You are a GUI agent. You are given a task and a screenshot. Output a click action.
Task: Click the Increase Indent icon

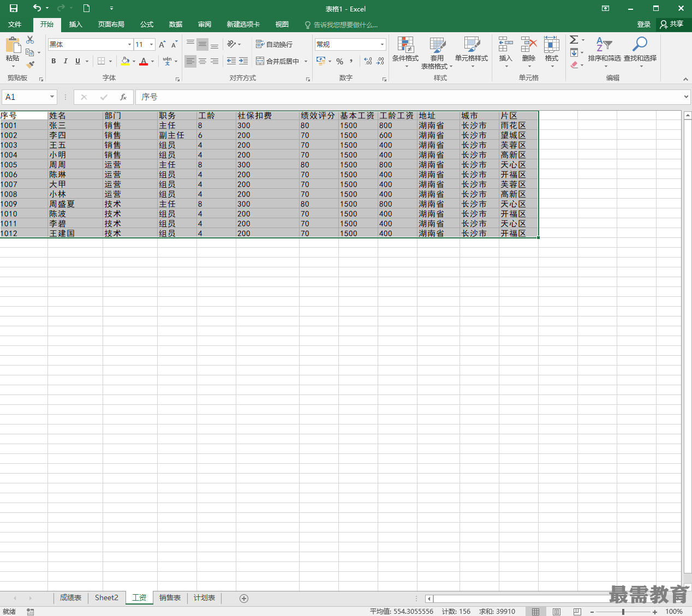pos(243,61)
